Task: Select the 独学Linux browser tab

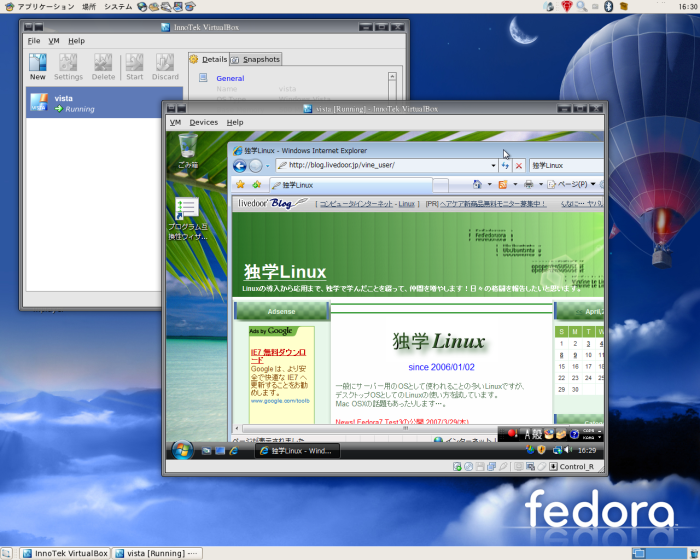Action: [x=350, y=185]
